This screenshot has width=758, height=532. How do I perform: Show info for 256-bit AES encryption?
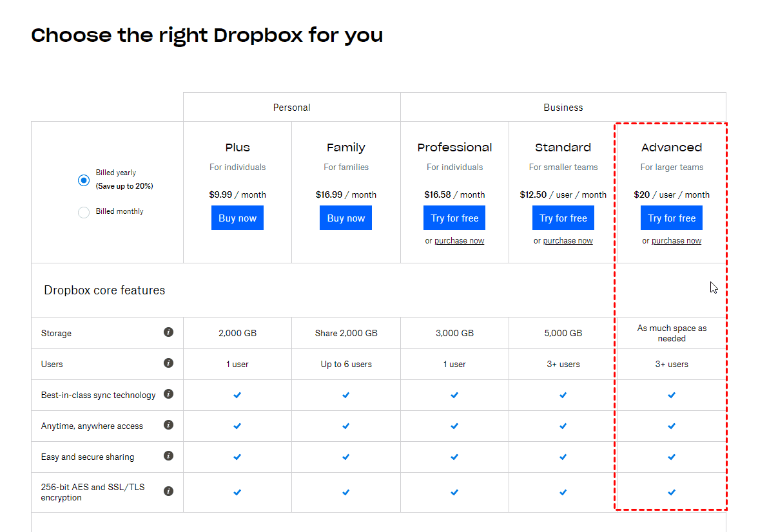[168, 491]
